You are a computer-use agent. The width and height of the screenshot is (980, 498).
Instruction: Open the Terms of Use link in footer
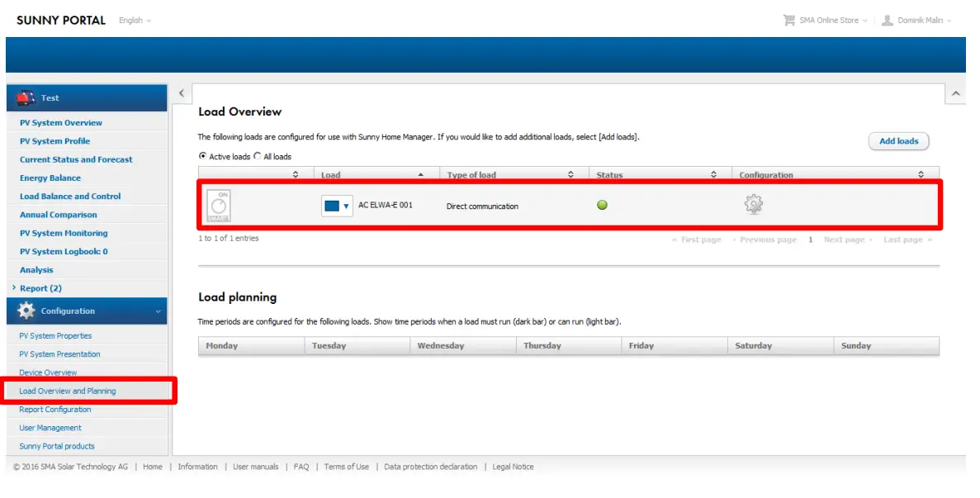coord(347,467)
